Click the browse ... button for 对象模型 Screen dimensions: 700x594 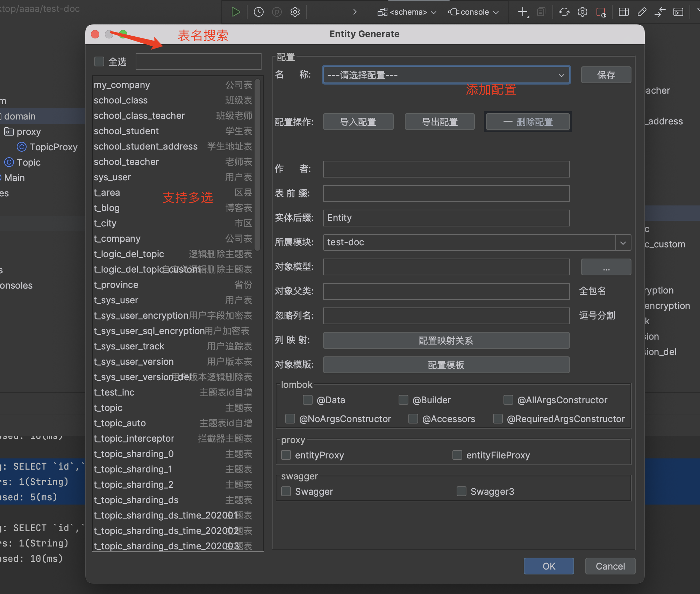click(606, 267)
